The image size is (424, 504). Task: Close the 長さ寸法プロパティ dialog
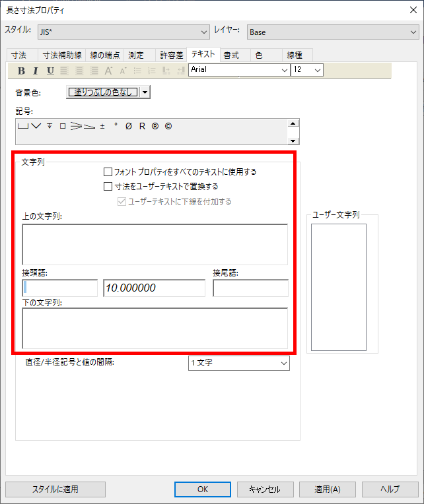(x=413, y=10)
